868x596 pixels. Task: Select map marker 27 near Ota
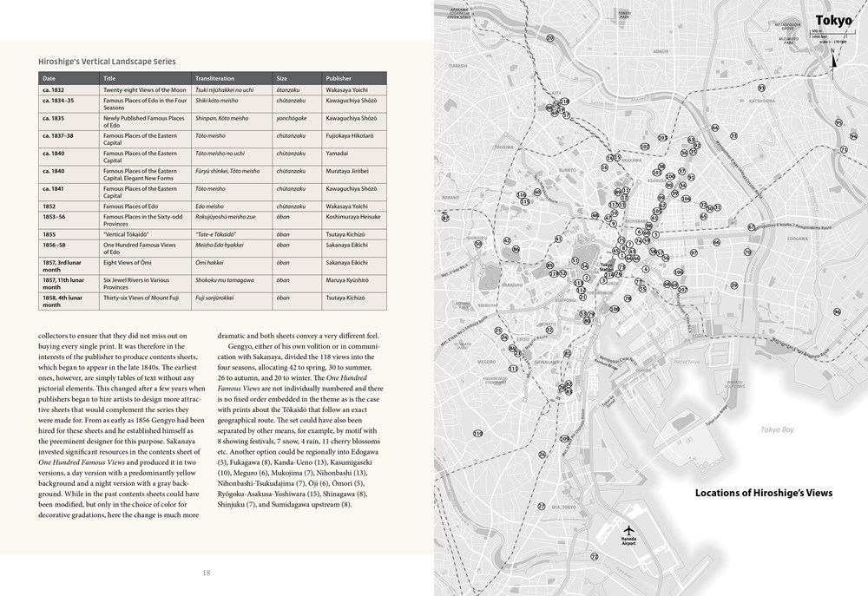[x=542, y=507]
